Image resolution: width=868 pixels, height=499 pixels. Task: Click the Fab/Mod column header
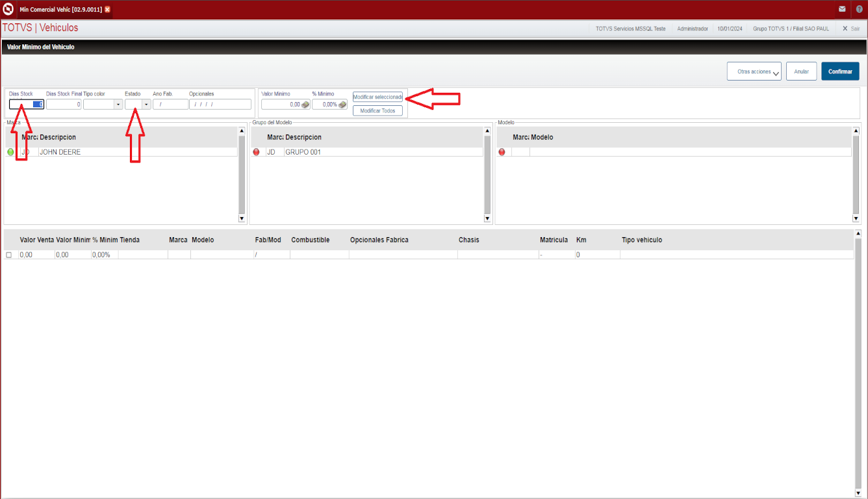[268, 240]
